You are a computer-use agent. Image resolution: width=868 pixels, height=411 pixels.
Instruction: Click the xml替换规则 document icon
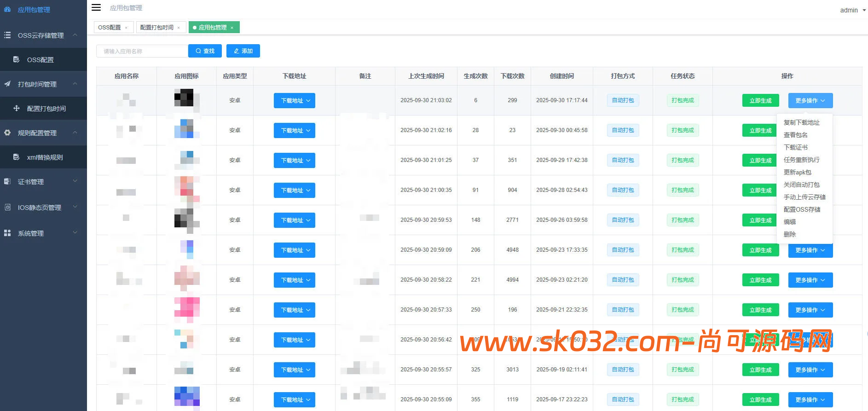point(16,157)
